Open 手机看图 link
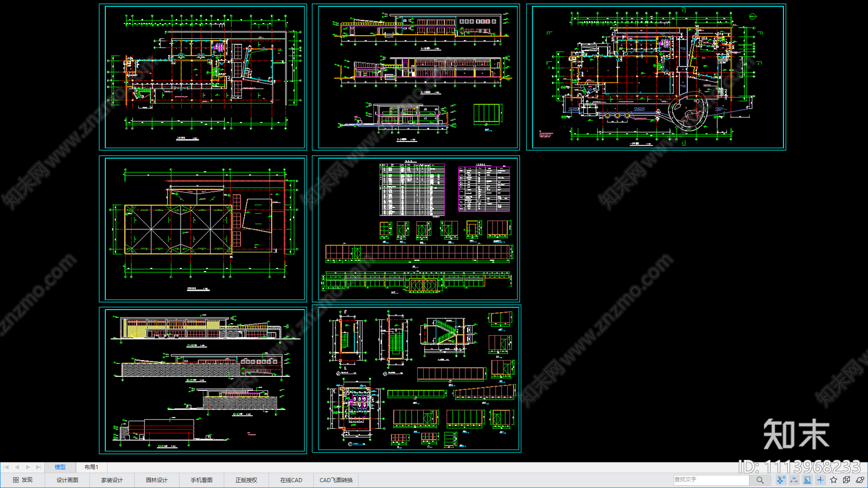 pyautogui.click(x=201, y=480)
